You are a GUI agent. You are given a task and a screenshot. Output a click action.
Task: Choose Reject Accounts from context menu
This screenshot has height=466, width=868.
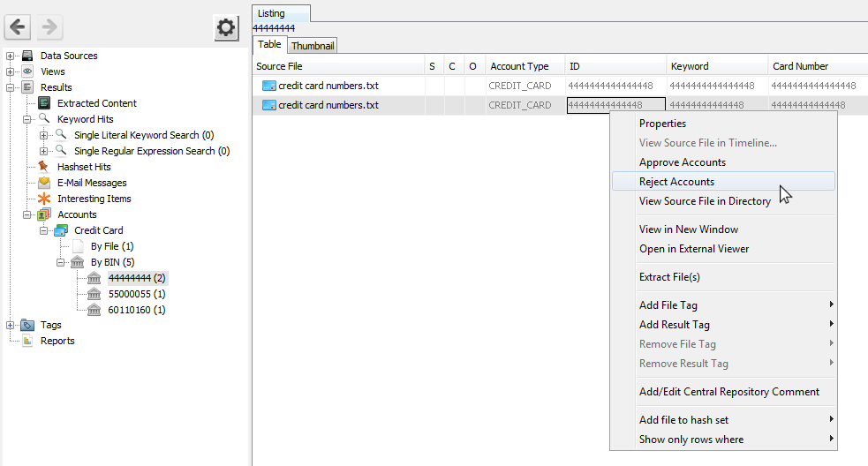676,182
